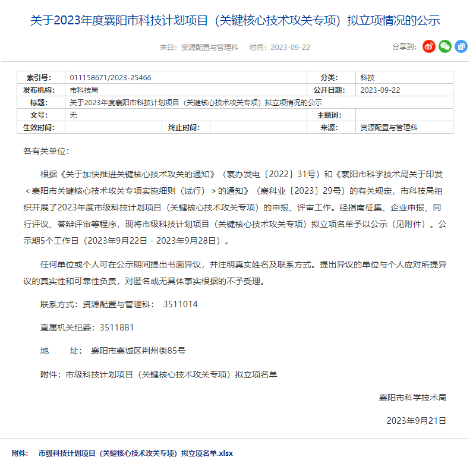This screenshot has height=463, width=476.
Task: Share the notice to Weibo
Action: click(x=429, y=47)
